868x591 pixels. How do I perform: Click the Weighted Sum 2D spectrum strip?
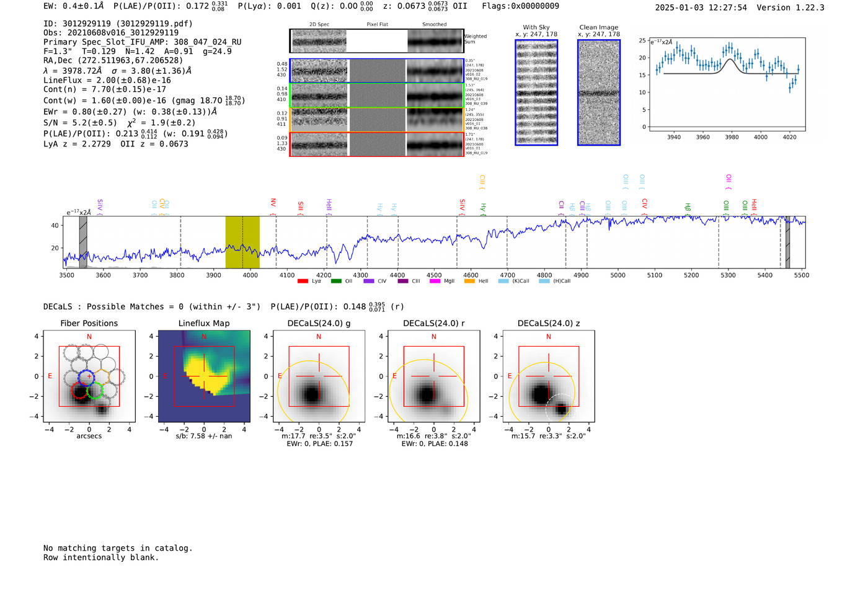376,41
